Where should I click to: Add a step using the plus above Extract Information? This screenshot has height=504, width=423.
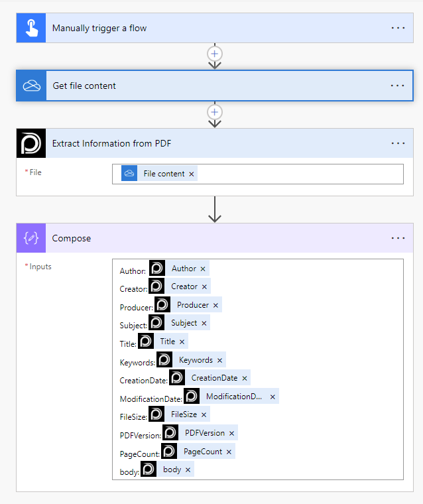click(x=215, y=111)
